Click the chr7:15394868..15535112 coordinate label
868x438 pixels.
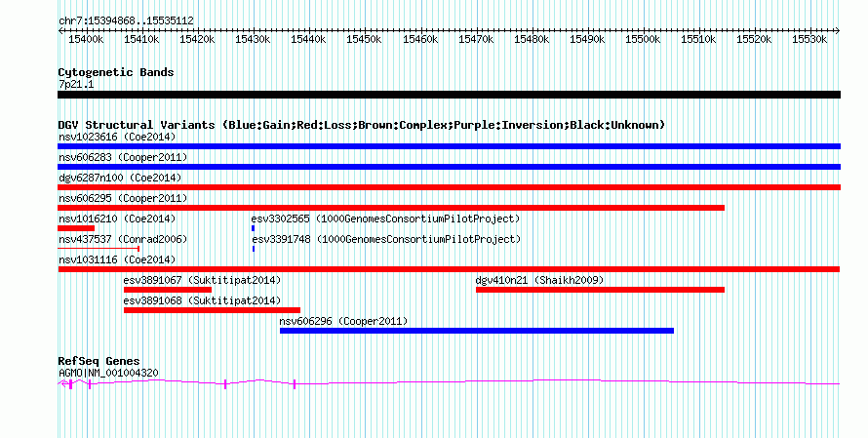pyautogui.click(x=126, y=21)
